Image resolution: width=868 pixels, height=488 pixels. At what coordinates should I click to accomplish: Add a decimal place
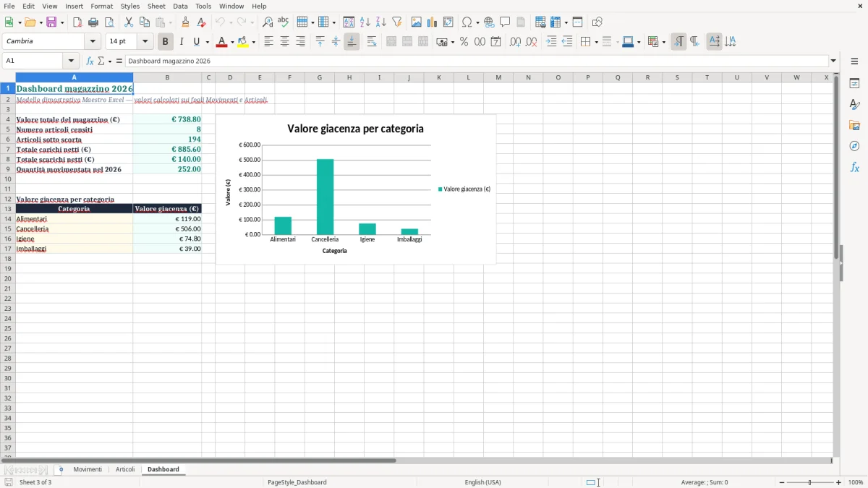(515, 42)
